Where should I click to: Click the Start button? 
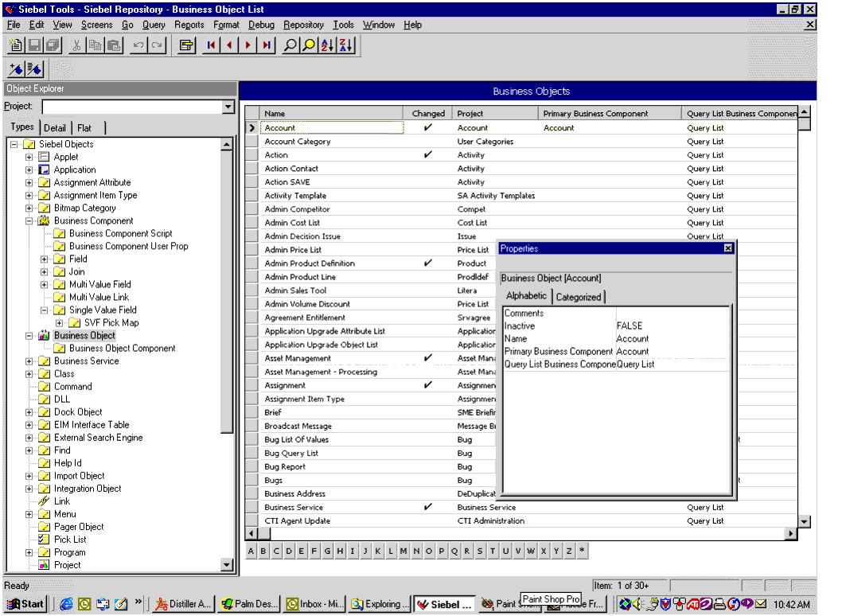point(25,604)
